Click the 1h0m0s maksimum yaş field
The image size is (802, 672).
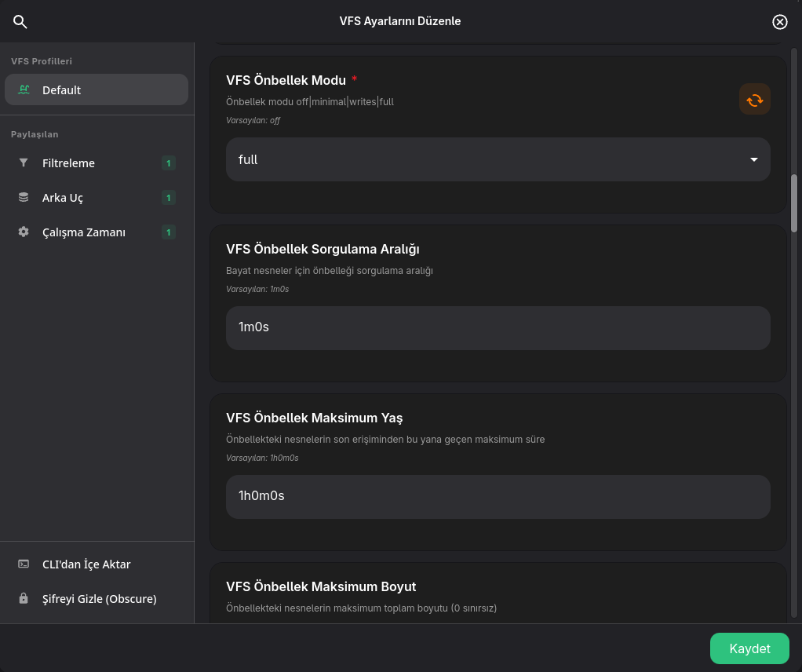(498, 497)
